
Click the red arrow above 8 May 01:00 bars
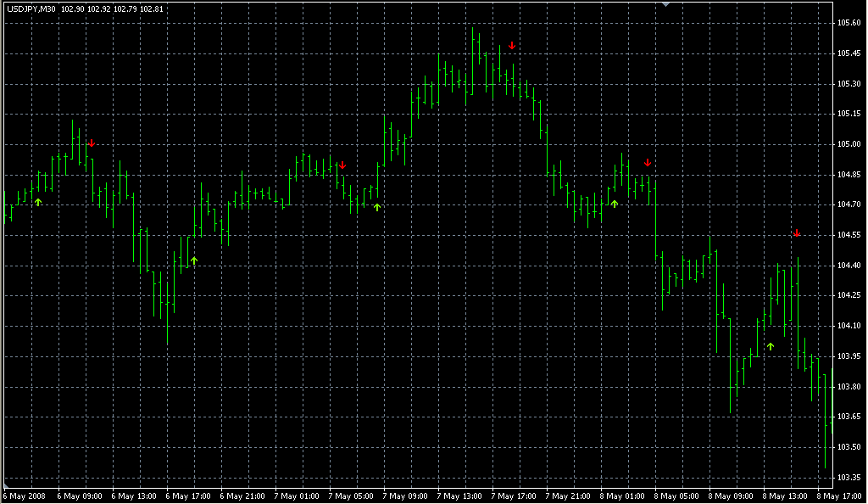click(648, 162)
